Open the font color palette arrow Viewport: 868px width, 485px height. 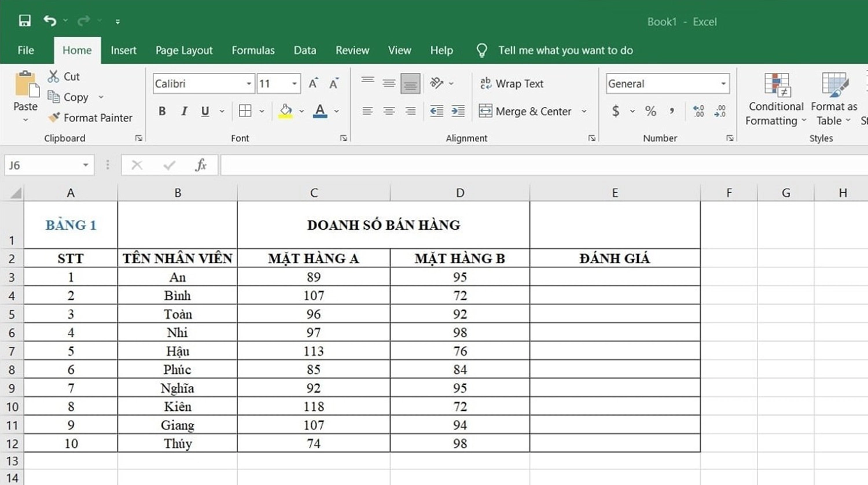337,111
